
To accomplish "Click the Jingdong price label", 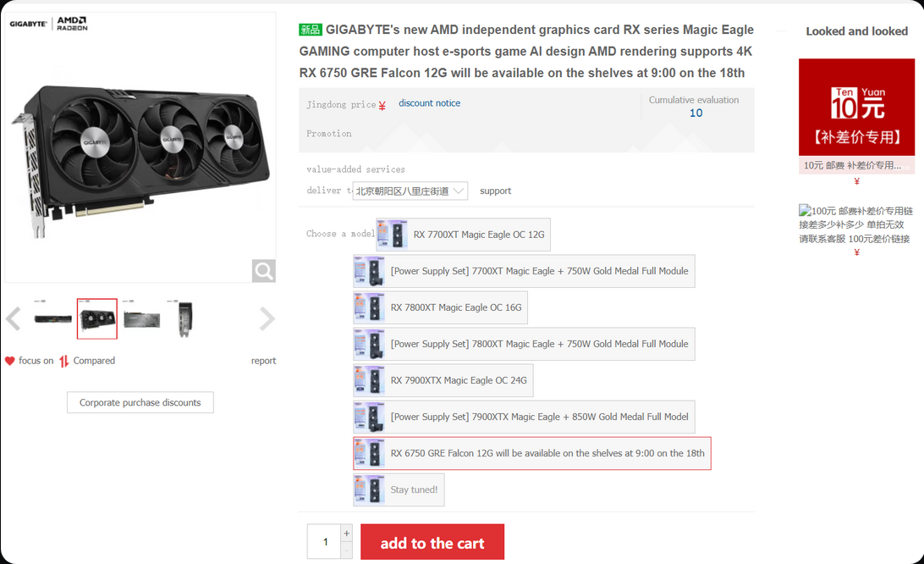I will pos(341,104).
